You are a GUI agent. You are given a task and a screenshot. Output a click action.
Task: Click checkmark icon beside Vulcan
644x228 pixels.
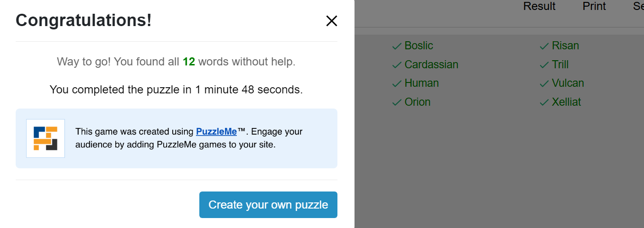(544, 83)
